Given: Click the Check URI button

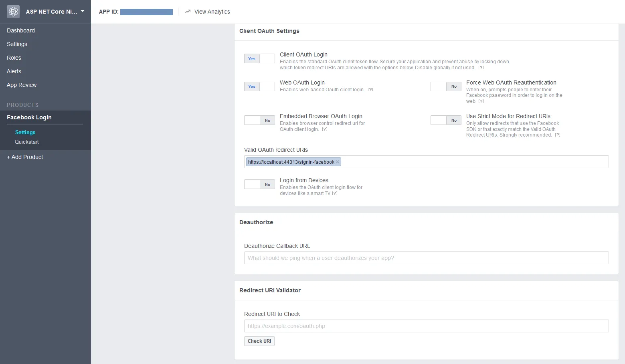Looking at the screenshot, I should click(x=259, y=341).
